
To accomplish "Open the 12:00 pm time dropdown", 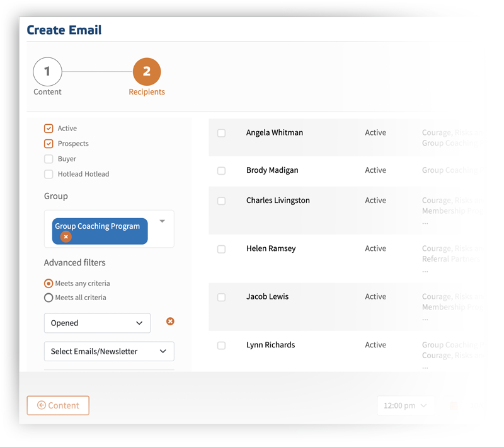I will tap(405, 405).
